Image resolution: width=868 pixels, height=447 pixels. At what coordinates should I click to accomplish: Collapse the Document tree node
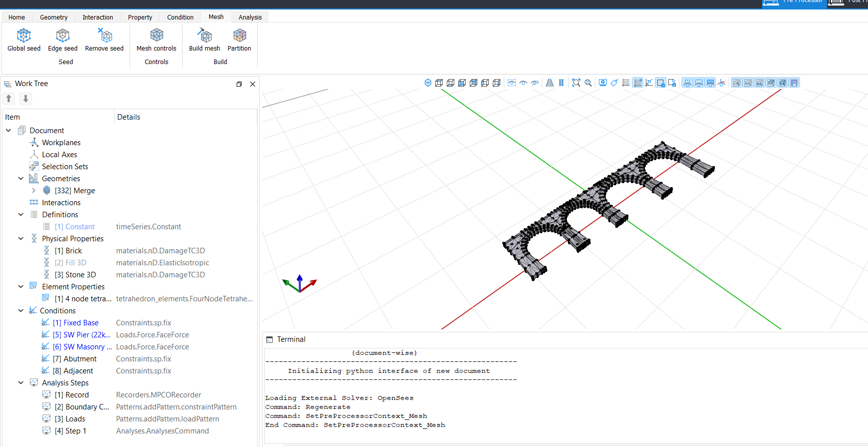tap(9, 130)
